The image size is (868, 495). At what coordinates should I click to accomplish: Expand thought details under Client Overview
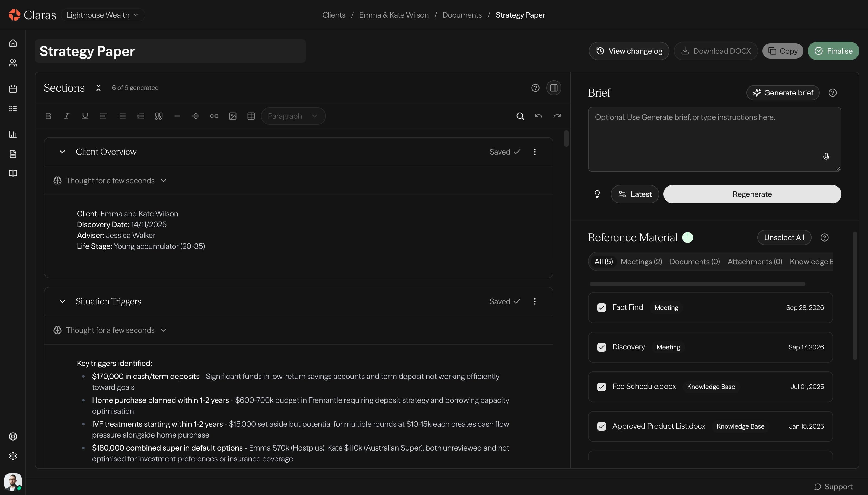pos(110,181)
